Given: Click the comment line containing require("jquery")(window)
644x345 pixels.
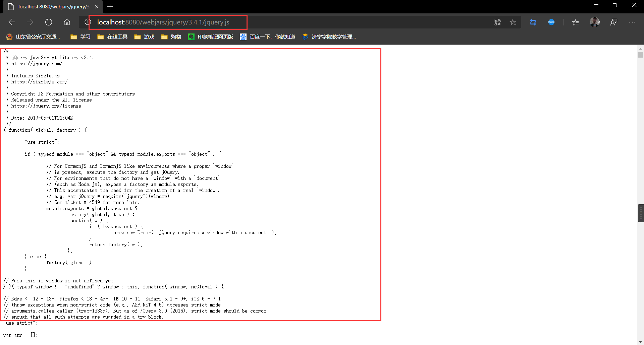Looking at the screenshot, I should 109,196.
